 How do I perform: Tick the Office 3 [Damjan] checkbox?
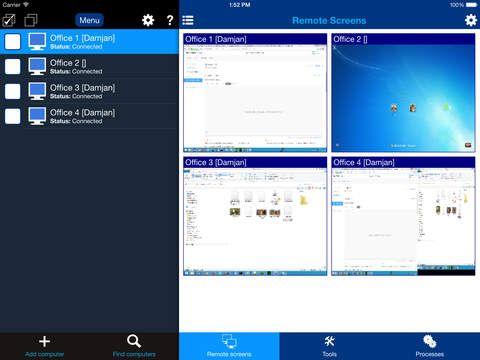13,91
